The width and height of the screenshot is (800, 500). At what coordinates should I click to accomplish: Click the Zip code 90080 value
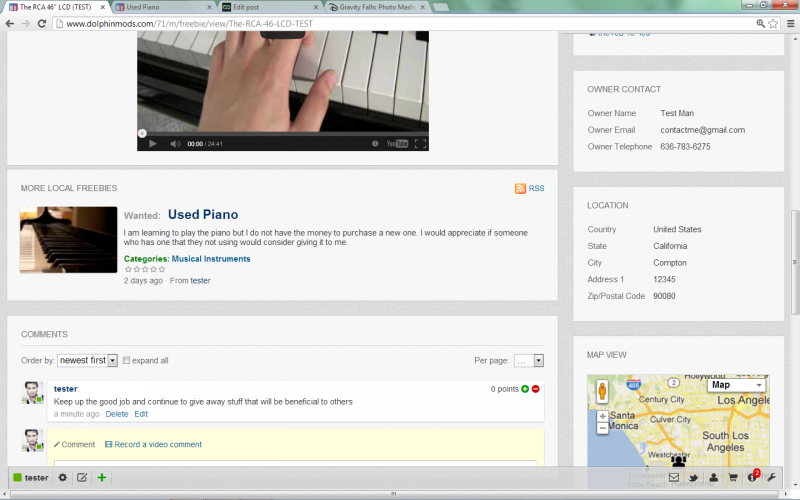tap(664, 296)
